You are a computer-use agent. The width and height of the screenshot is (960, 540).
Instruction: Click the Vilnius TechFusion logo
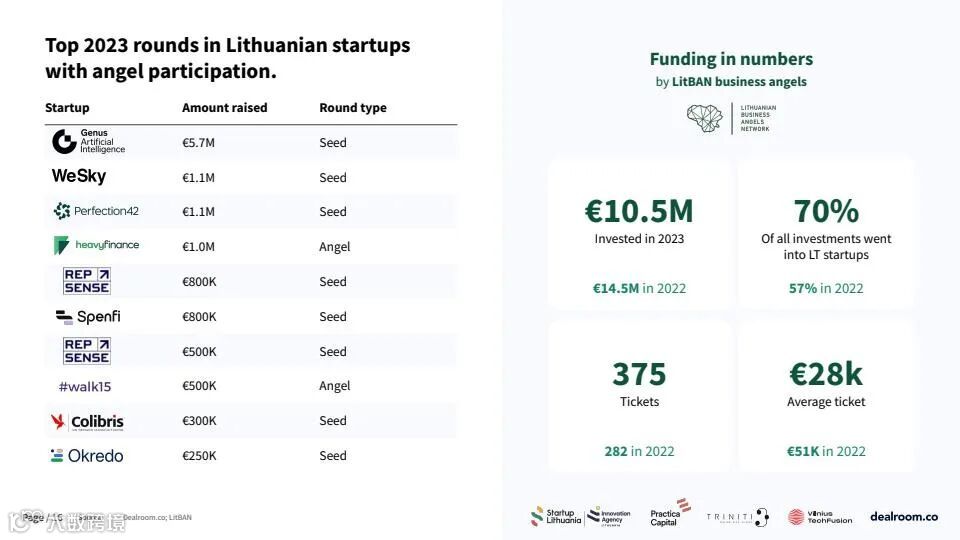820,517
